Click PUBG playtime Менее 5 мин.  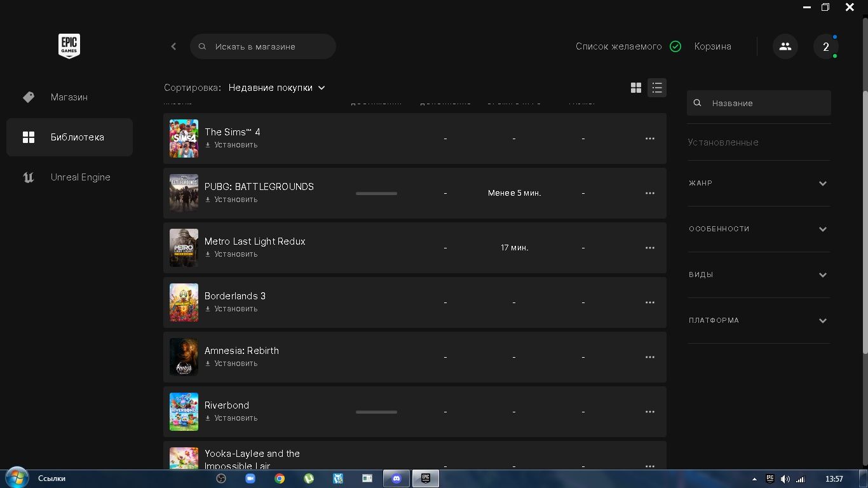coord(514,193)
